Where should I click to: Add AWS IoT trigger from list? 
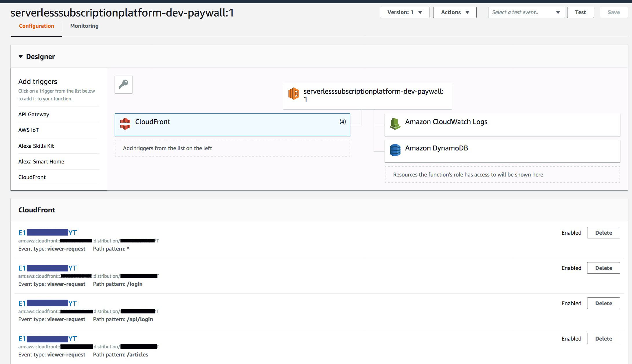[29, 130]
